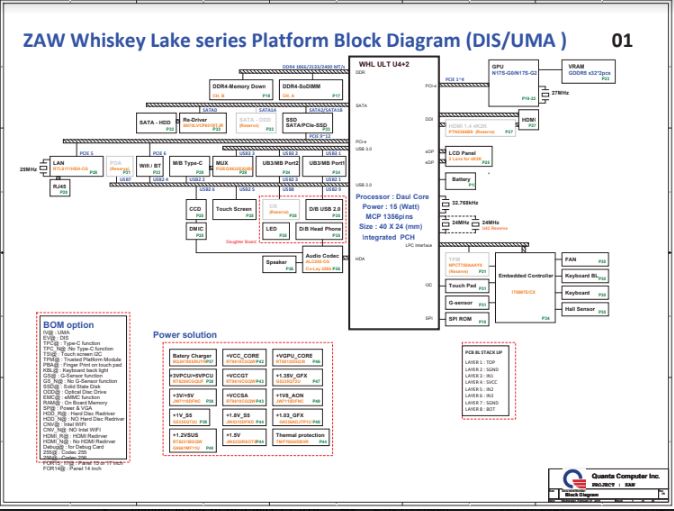This screenshot has height=511, width=674.
Task: Click the LCD Panel block
Action: [x=469, y=156]
